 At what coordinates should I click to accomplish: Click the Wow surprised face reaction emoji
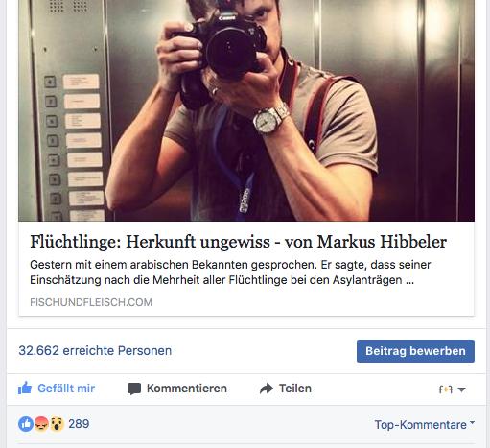tap(57, 424)
